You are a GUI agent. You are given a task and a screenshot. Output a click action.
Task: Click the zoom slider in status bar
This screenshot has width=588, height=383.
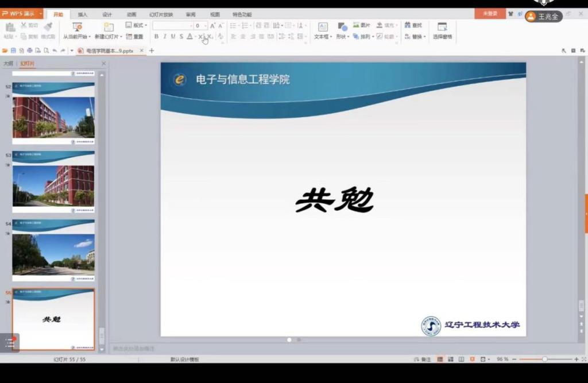click(544, 359)
